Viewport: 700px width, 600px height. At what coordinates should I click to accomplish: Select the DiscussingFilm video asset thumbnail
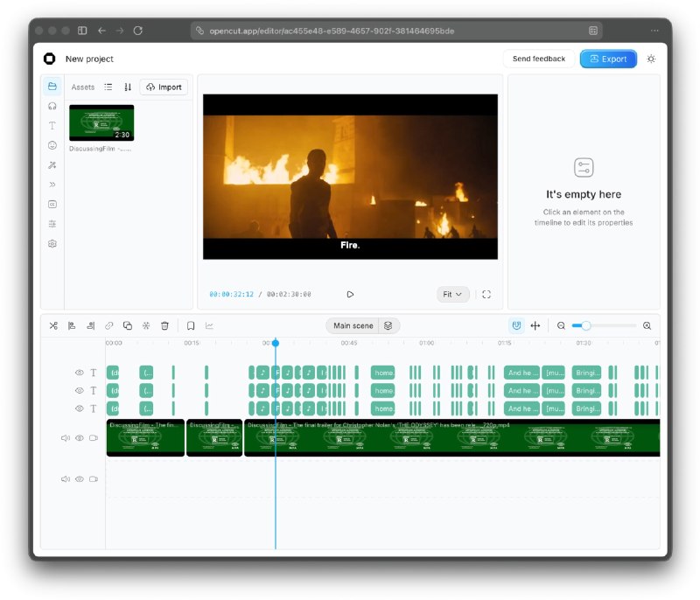101,122
